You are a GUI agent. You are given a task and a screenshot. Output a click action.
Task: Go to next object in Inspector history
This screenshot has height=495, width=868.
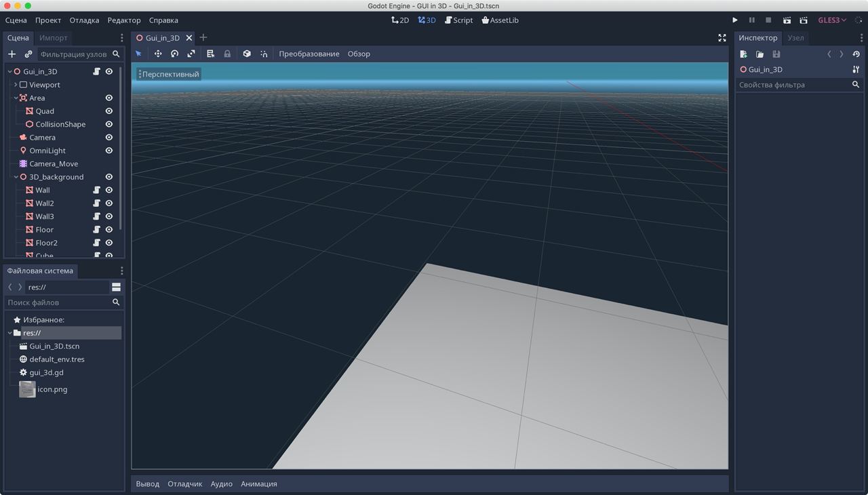(842, 54)
